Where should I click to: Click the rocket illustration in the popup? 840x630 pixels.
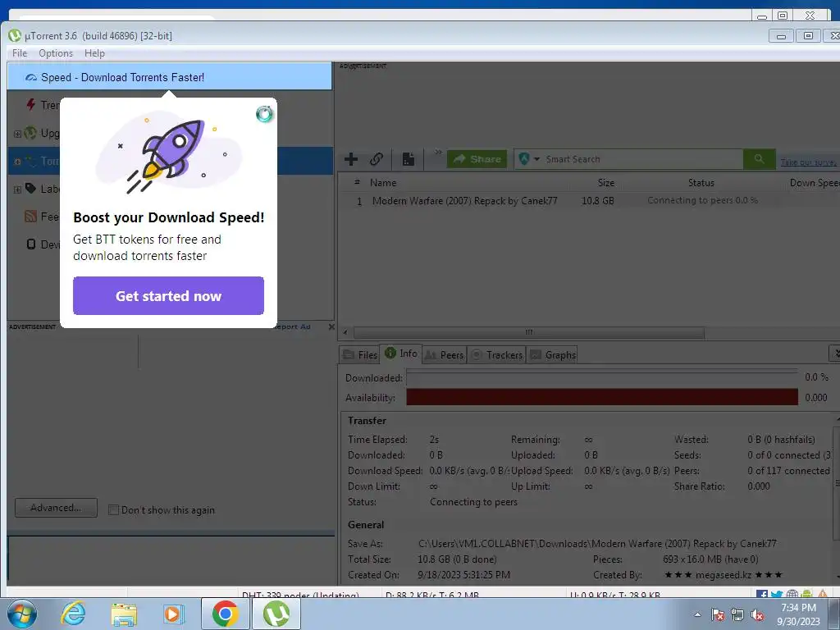[169, 153]
